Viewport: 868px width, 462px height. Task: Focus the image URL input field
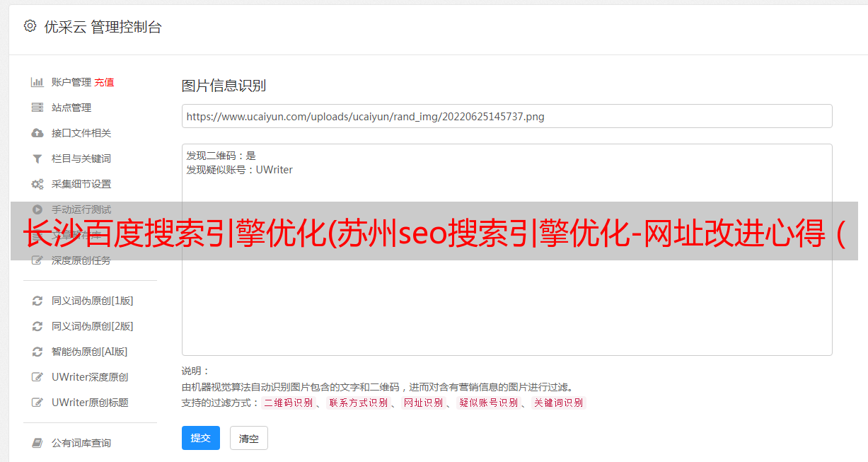[x=507, y=116]
